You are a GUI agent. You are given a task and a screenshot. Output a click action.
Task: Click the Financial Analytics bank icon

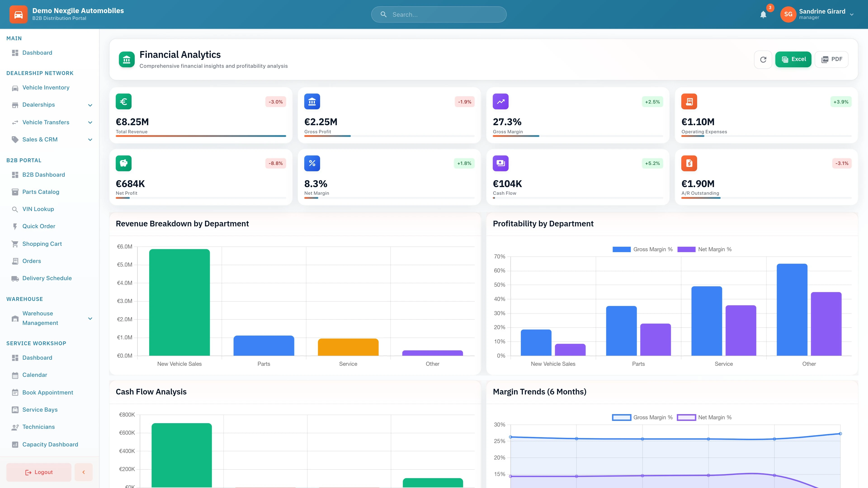coord(127,60)
